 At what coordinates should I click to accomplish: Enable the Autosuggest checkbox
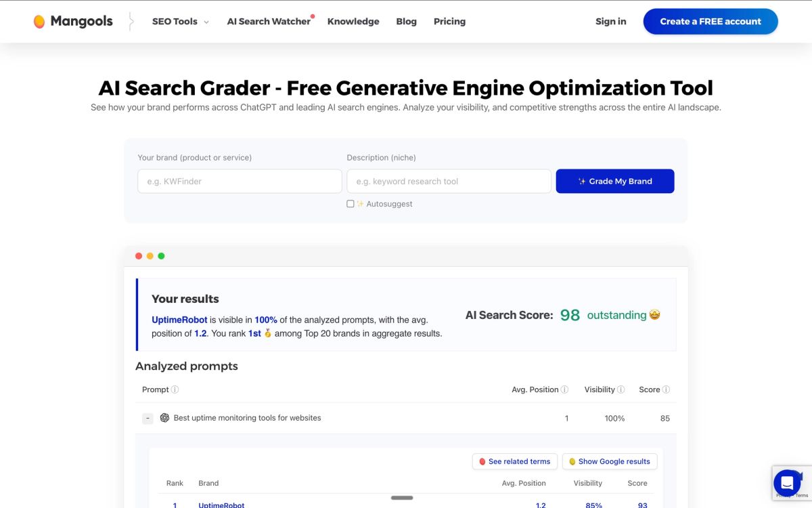(x=351, y=204)
